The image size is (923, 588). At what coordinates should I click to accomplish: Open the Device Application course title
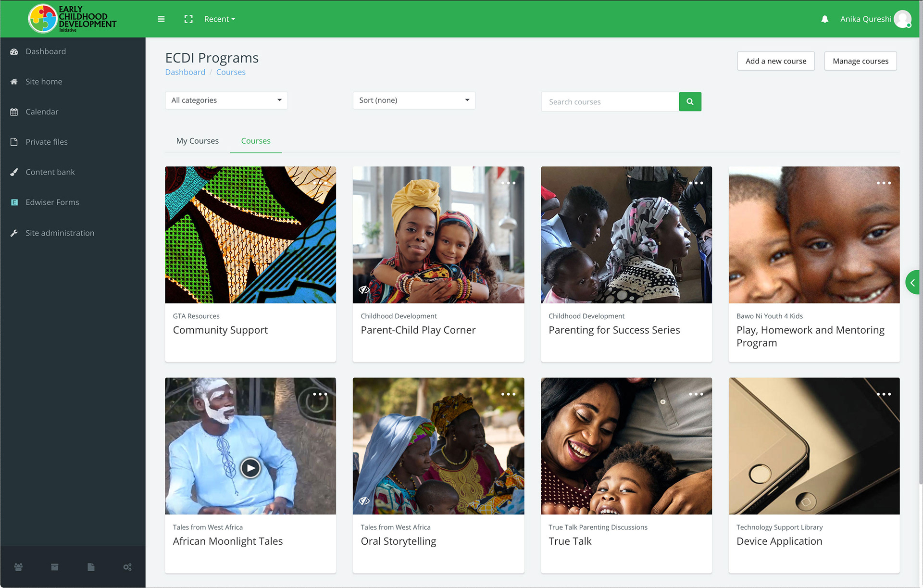pos(779,541)
